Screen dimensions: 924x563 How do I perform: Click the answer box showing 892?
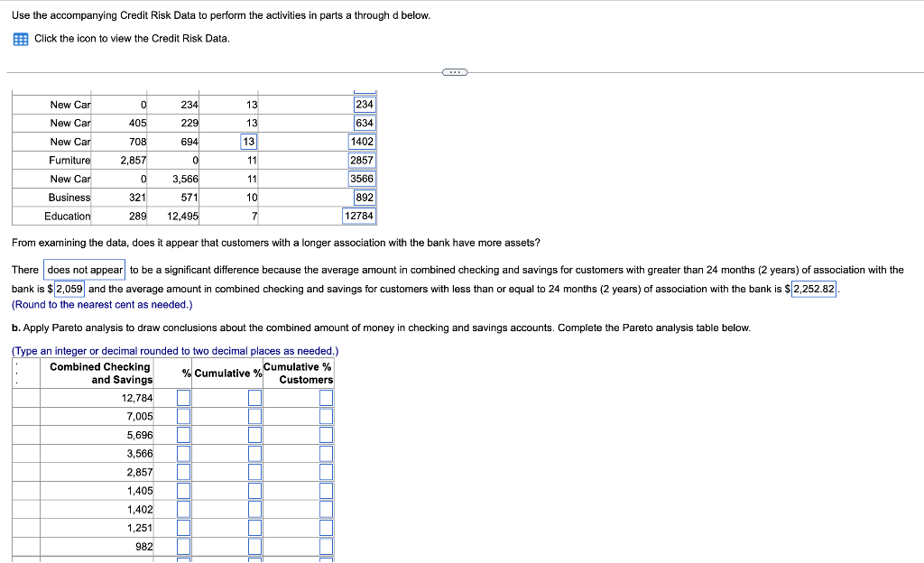click(365, 197)
